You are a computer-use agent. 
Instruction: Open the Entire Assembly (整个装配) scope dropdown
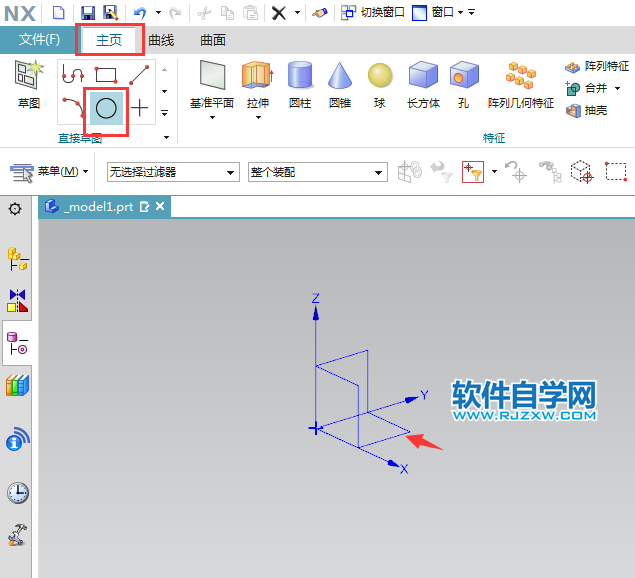pos(318,172)
